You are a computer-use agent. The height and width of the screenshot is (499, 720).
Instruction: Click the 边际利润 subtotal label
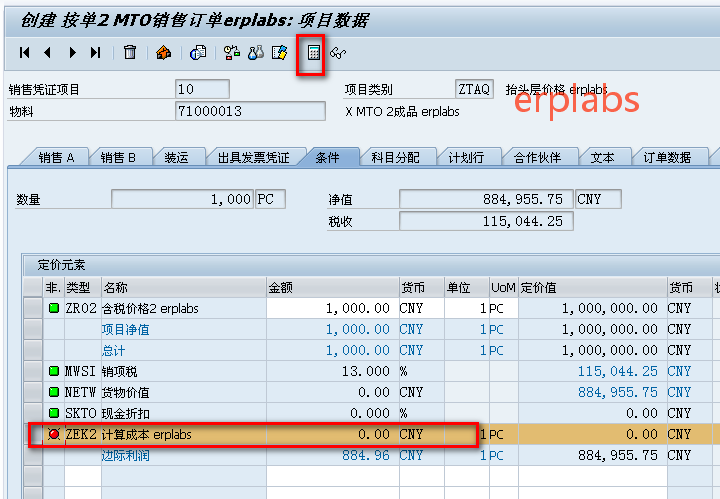[x=125, y=455]
